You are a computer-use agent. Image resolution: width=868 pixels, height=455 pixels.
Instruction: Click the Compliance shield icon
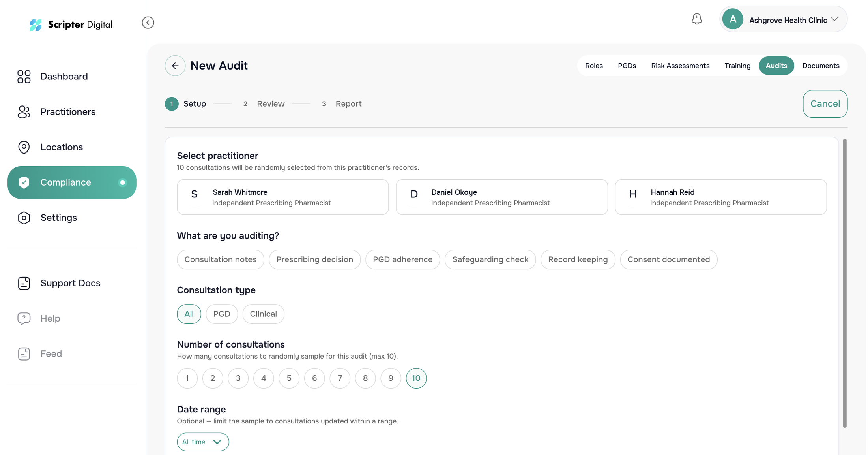click(24, 182)
